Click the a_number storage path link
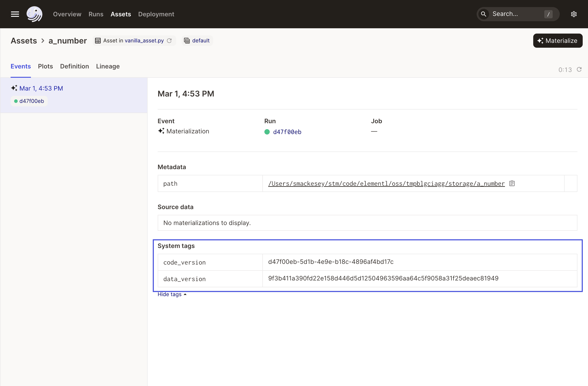This screenshot has height=386, width=588. point(386,183)
